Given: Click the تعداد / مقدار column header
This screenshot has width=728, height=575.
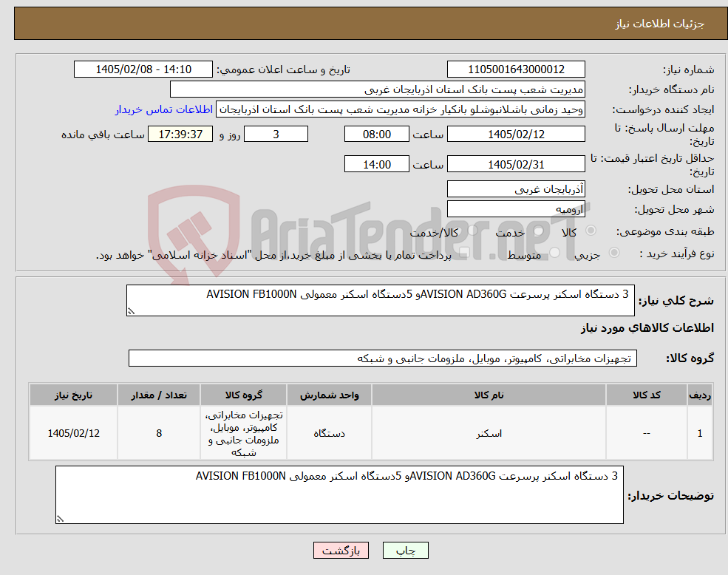Looking at the screenshot, I should [x=159, y=395].
